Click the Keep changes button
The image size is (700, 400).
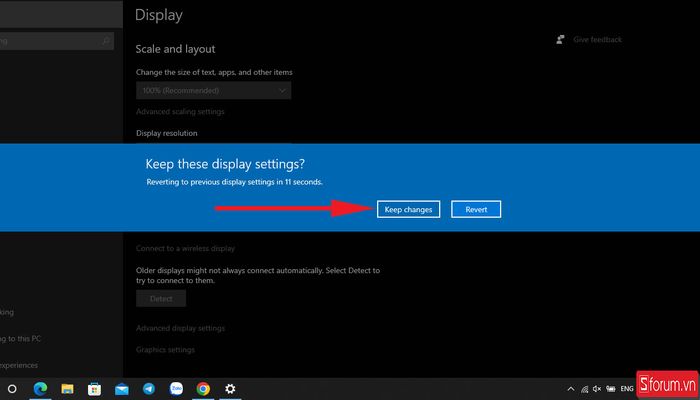click(409, 209)
